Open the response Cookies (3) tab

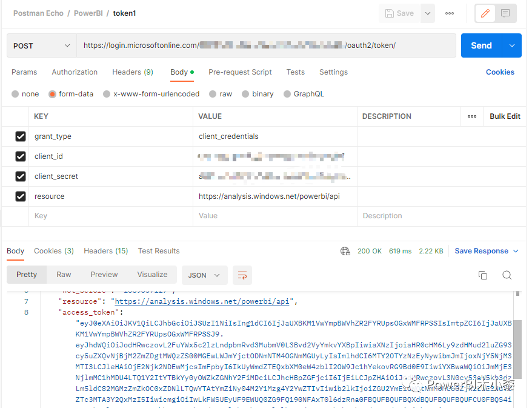click(x=54, y=251)
